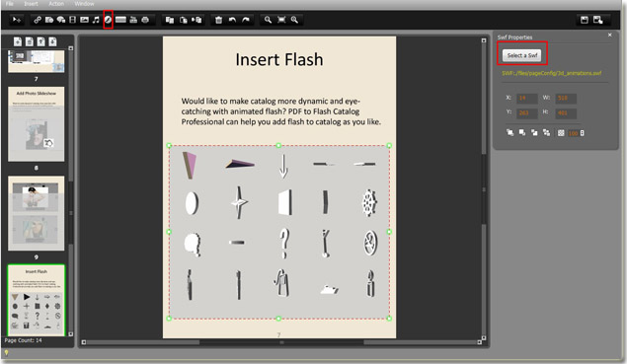627x364 pixels.
Task: Open the Action menu
Action: [56, 4]
